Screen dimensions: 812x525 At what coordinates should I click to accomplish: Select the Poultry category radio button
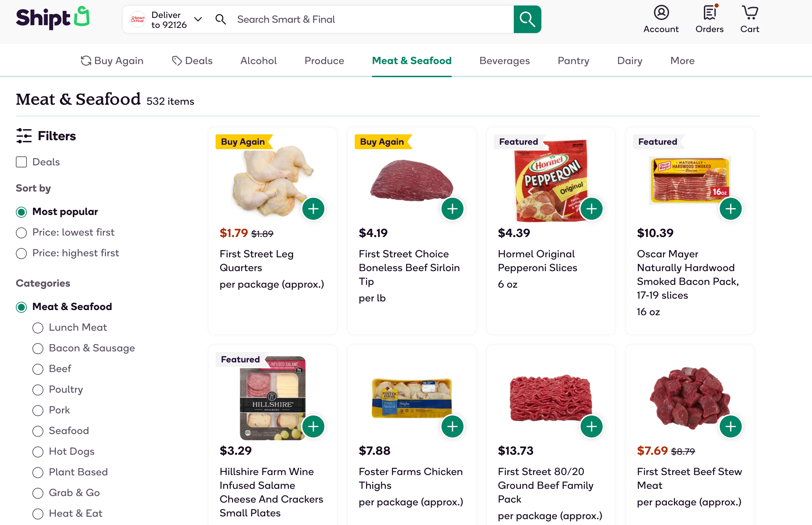(x=38, y=390)
